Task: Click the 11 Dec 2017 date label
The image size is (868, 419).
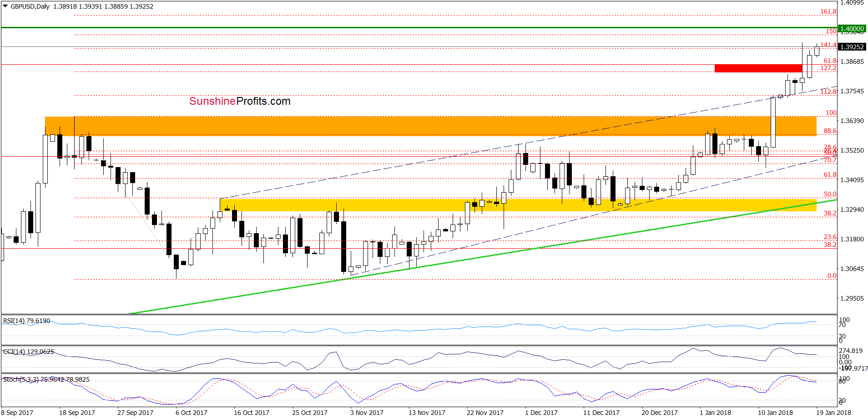Action: 601,413
